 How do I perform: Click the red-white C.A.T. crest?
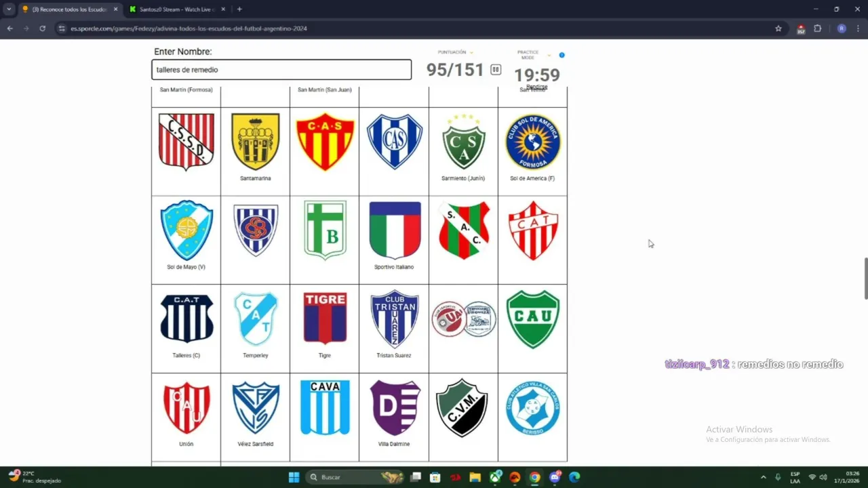(533, 230)
